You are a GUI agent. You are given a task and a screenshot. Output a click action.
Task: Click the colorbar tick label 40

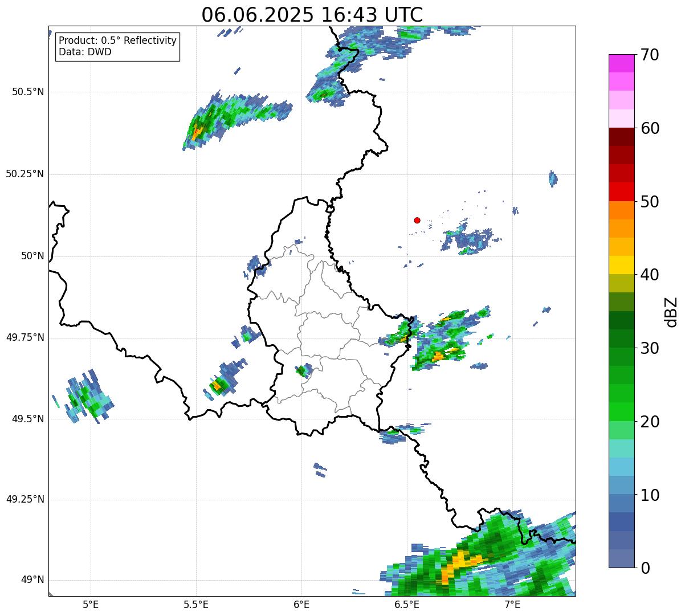pyautogui.click(x=650, y=275)
